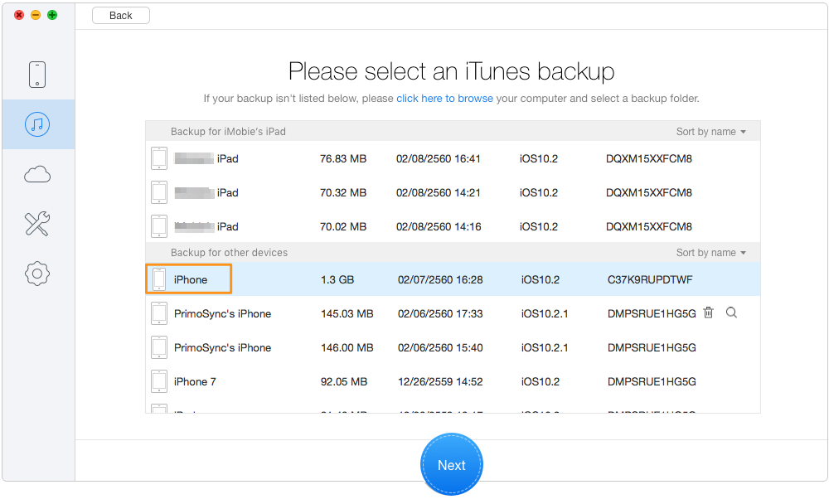Click the 92.05 MB size value

pyautogui.click(x=344, y=381)
